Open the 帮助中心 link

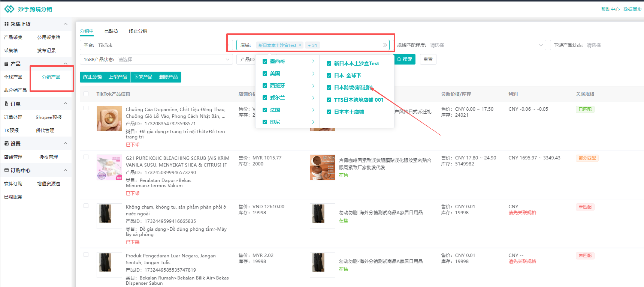click(610, 9)
